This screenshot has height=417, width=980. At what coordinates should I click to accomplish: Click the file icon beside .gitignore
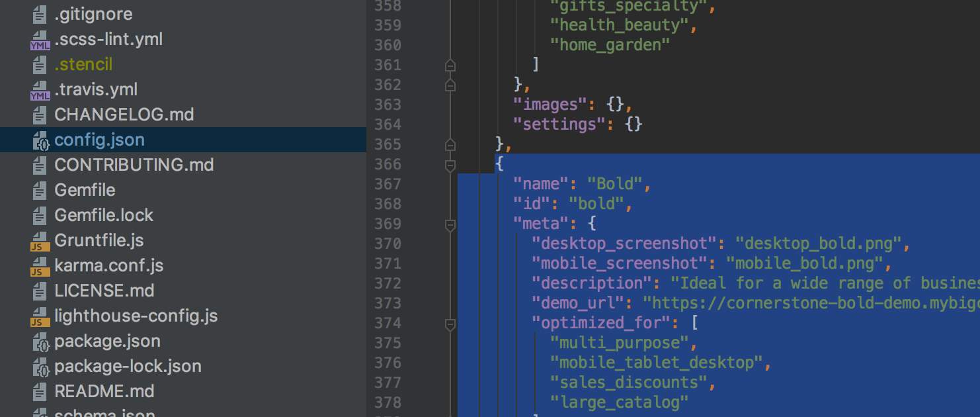[x=40, y=15]
